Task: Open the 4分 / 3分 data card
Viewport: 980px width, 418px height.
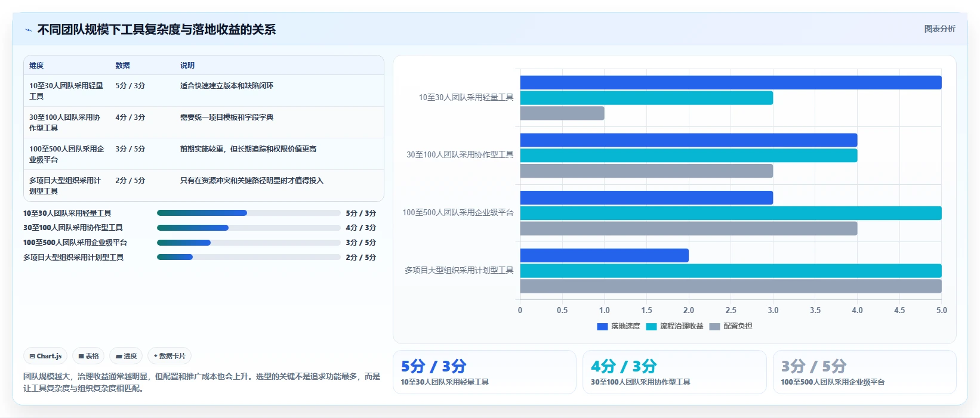Action: (674, 372)
